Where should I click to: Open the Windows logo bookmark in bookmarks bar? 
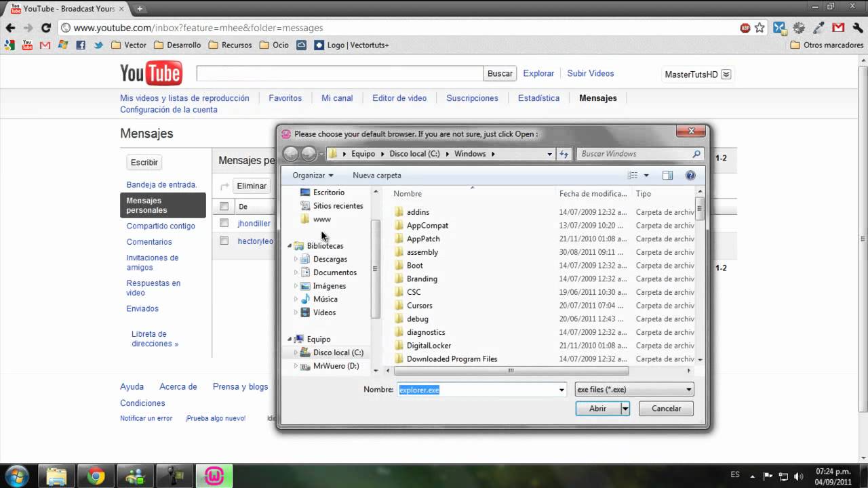click(x=63, y=45)
